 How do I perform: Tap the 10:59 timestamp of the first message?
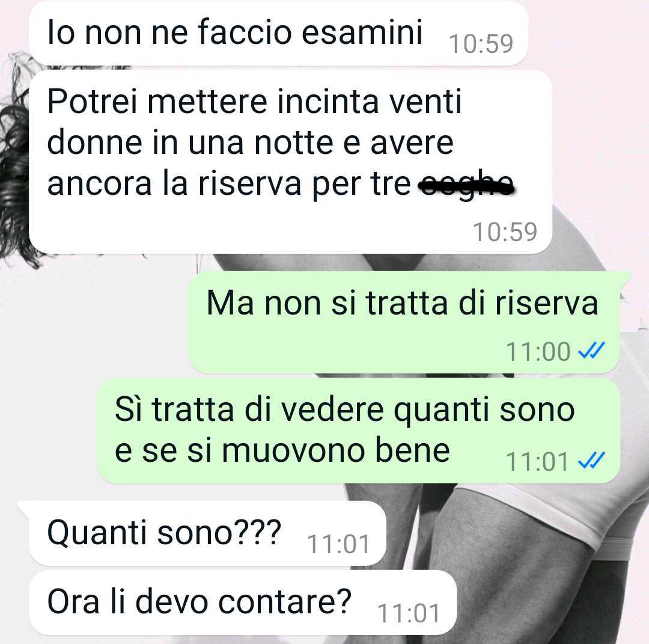tap(481, 44)
